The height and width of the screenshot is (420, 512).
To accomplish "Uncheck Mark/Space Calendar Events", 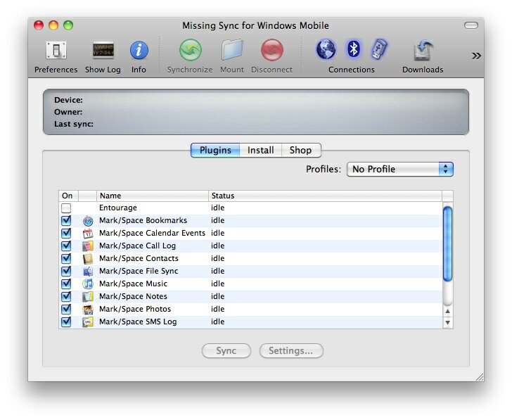I will click(66, 233).
